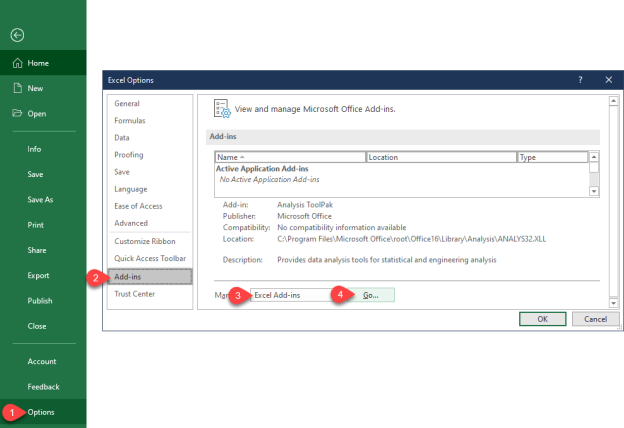
Task: Open Options in backstage menu
Action: [41, 411]
